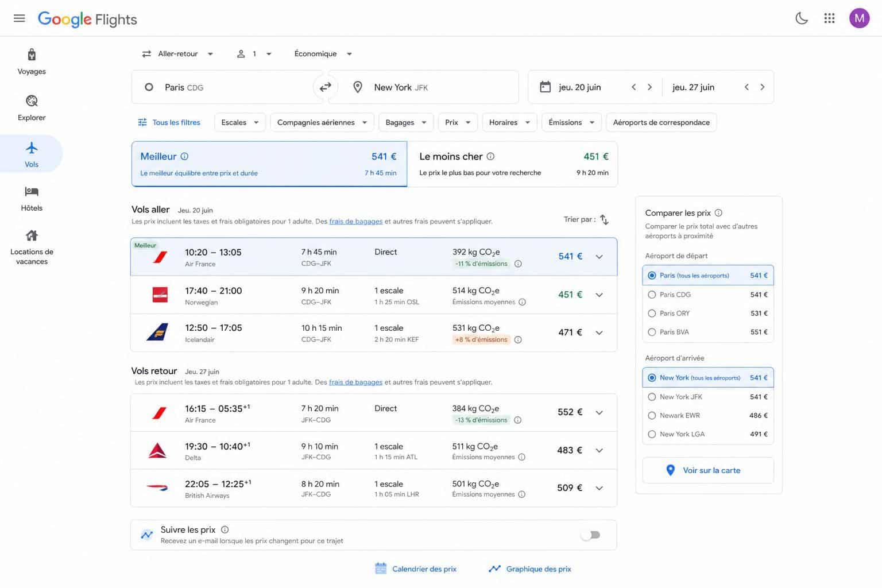Switch to the Meilleur tab
Viewport: 882px width, 588px height.
[269, 164]
